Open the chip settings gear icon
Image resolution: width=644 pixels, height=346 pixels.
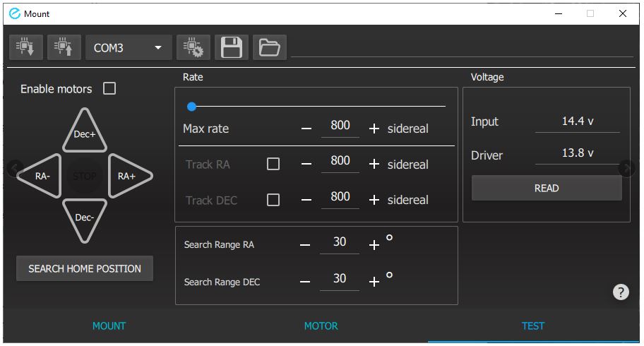click(193, 47)
